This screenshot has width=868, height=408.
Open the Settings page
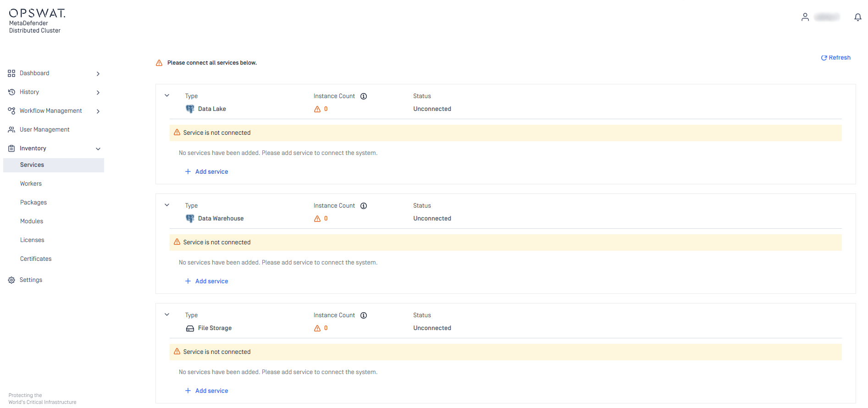(31, 280)
